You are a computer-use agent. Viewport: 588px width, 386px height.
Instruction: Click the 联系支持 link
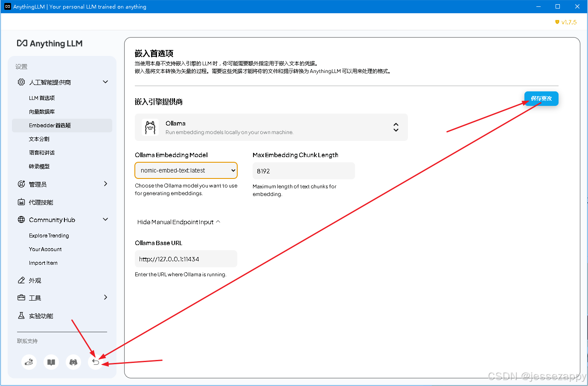[27, 341]
